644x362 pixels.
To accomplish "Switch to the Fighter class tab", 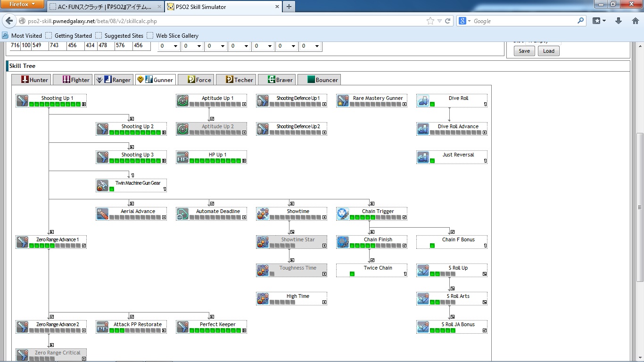I will coord(73,80).
